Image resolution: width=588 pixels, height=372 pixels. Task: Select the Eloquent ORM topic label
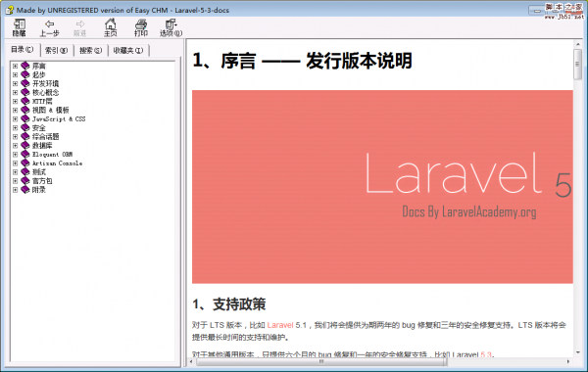coord(53,155)
